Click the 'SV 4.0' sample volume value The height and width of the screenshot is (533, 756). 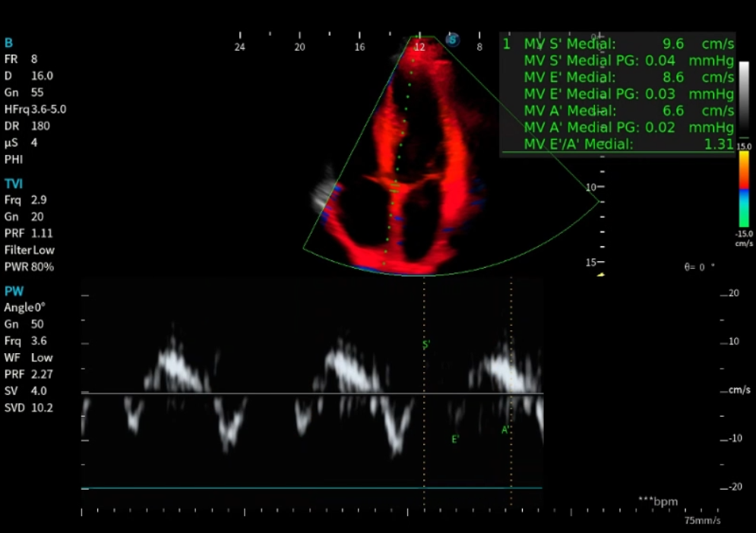[x=26, y=391]
